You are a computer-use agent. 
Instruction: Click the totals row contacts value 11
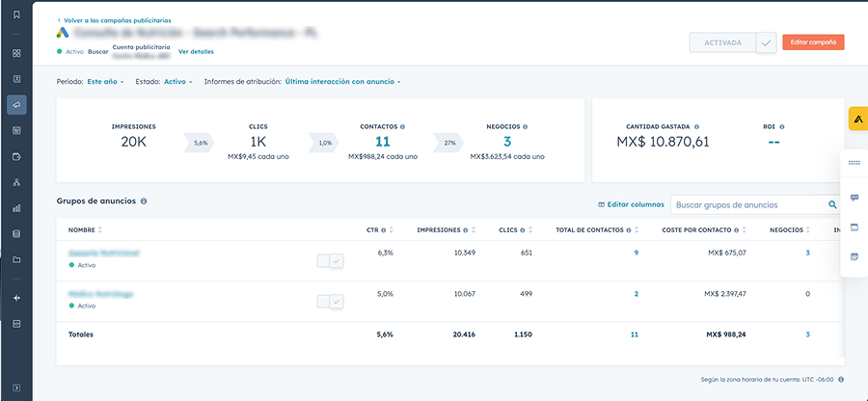click(x=635, y=334)
